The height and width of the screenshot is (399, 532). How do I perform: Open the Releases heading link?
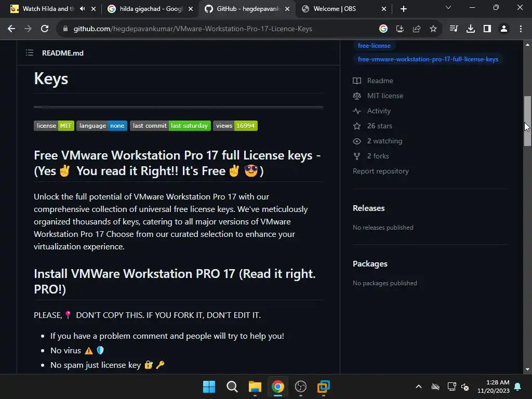[x=368, y=208]
